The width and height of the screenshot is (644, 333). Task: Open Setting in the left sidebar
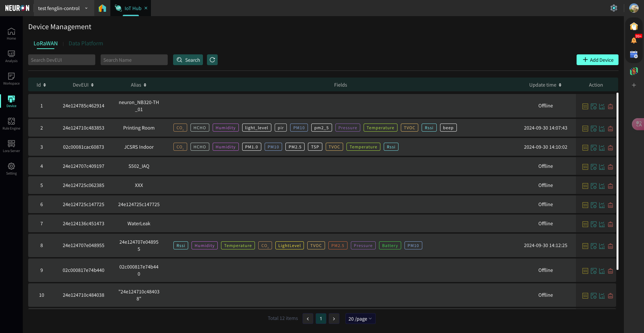(11, 169)
